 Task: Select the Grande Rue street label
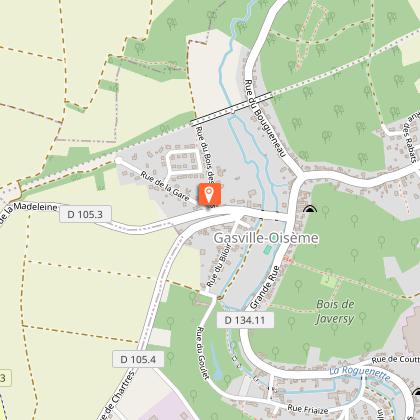tap(265, 287)
